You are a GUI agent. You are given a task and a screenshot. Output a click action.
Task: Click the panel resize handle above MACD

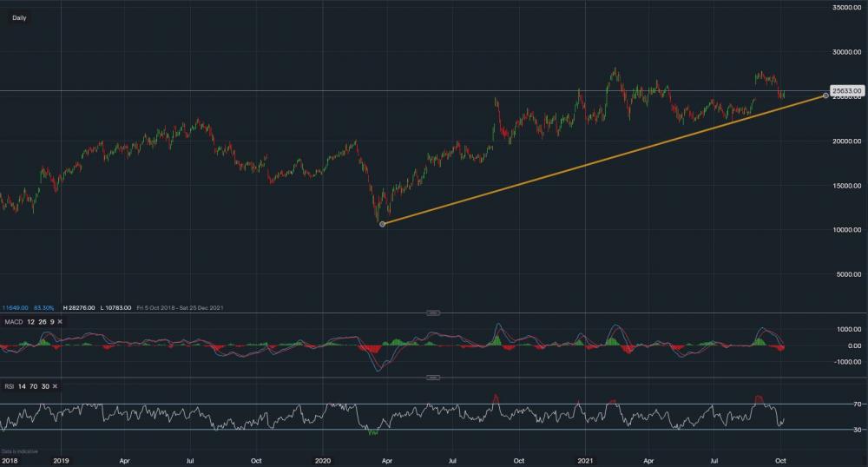(x=434, y=312)
